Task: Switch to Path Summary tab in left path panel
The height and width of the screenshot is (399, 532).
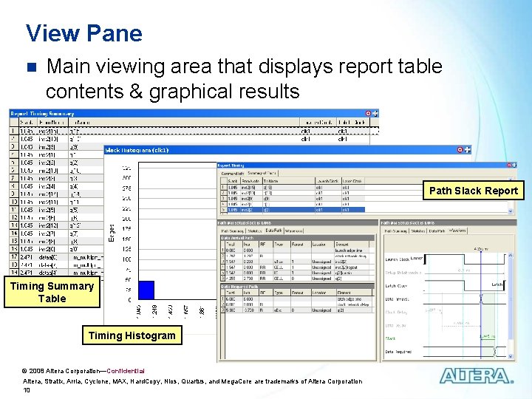Action: (232, 231)
